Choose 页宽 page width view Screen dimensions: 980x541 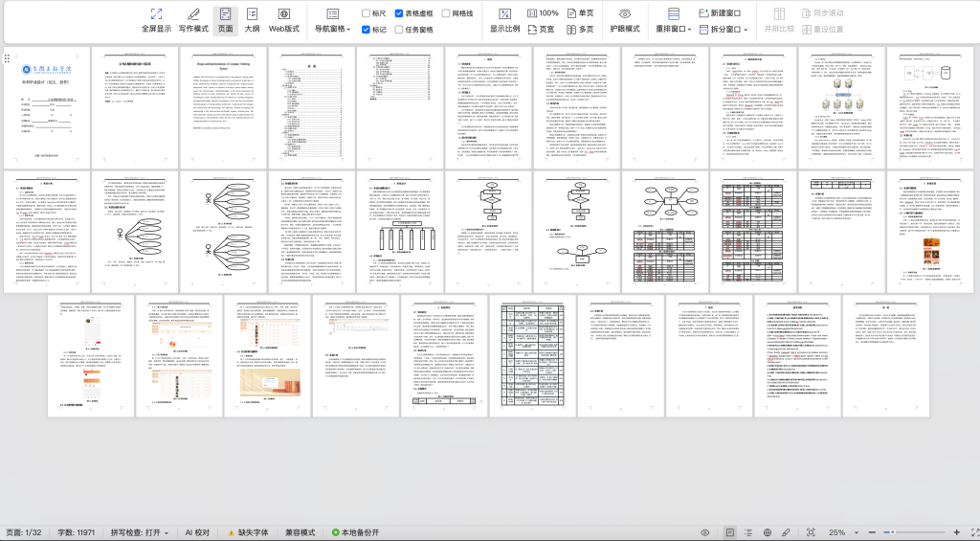pos(542,30)
